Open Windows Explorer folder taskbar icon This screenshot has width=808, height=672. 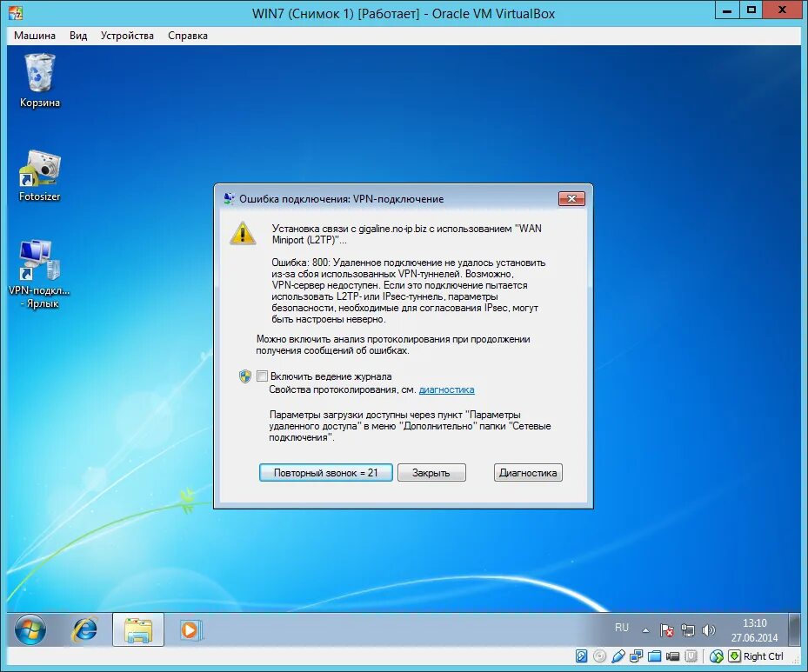[x=138, y=629]
